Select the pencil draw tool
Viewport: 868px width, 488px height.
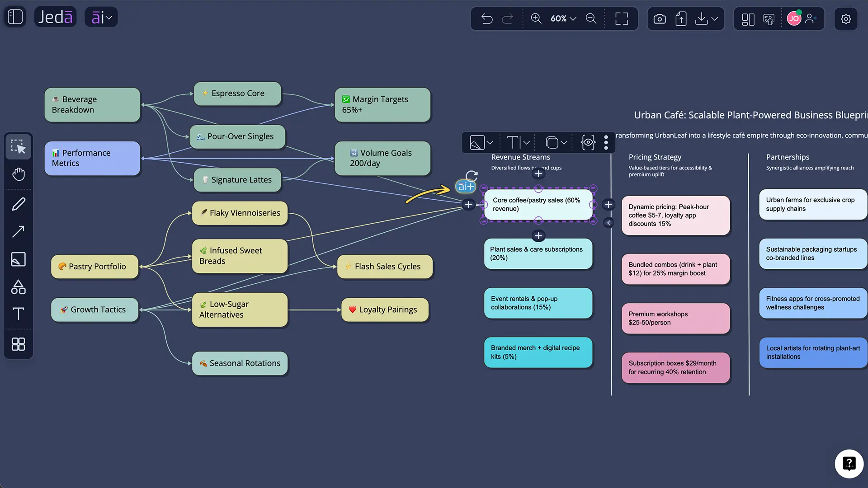pyautogui.click(x=19, y=204)
